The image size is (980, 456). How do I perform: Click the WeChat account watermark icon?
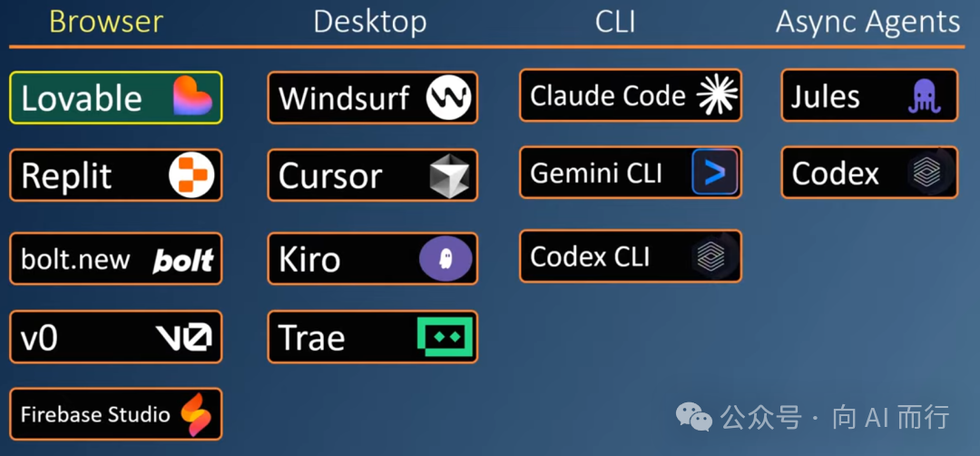[696, 417]
